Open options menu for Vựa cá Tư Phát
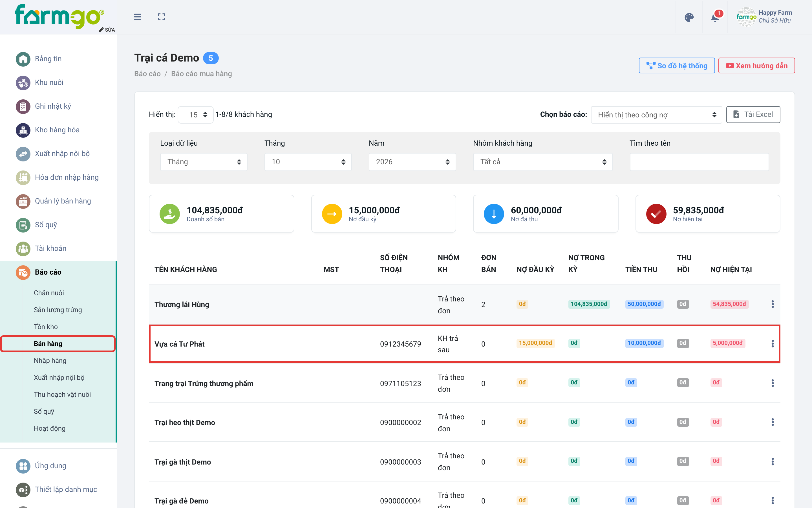 773,343
